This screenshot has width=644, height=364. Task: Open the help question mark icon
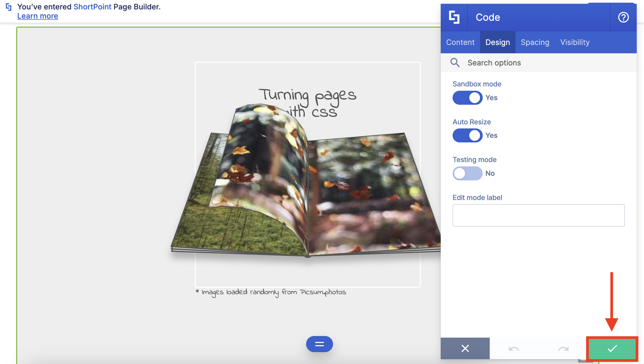[x=623, y=17]
